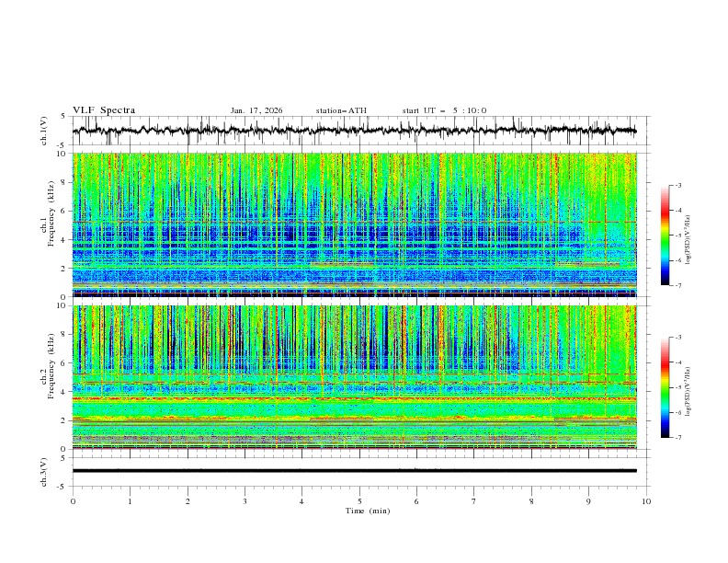Click the ch.3 flat waveform trace

click(355, 471)
